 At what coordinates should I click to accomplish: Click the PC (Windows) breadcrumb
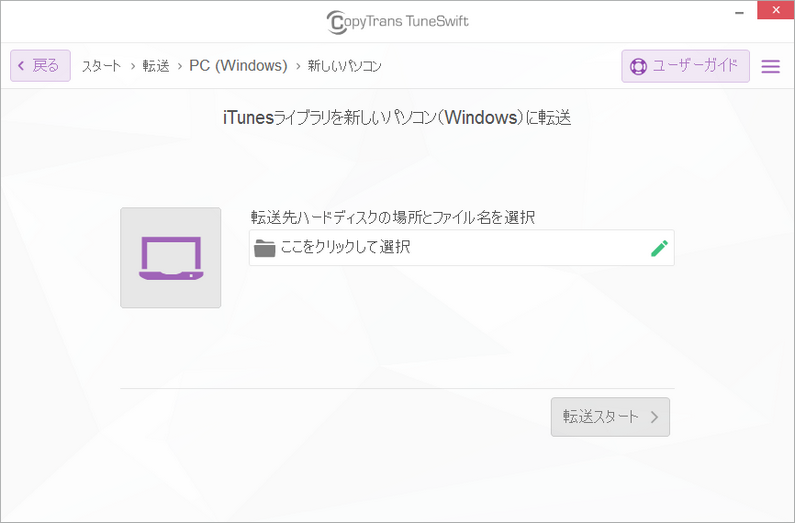click(238, 66)
